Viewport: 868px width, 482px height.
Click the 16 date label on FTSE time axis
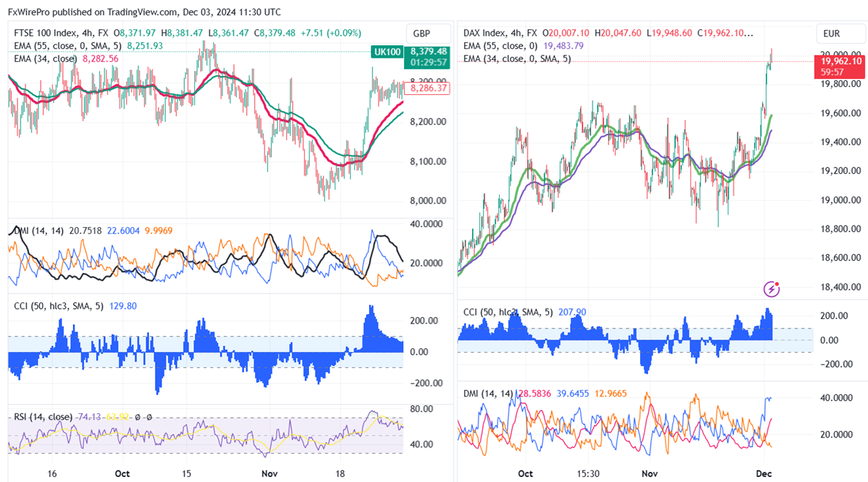click(x=52, y=474)
